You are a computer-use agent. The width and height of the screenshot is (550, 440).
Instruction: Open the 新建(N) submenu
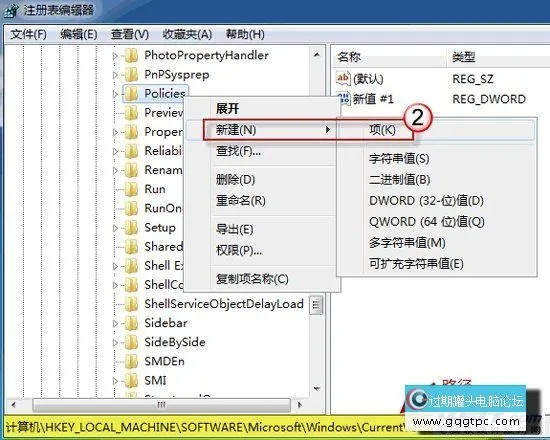click(x=261, y=130)
